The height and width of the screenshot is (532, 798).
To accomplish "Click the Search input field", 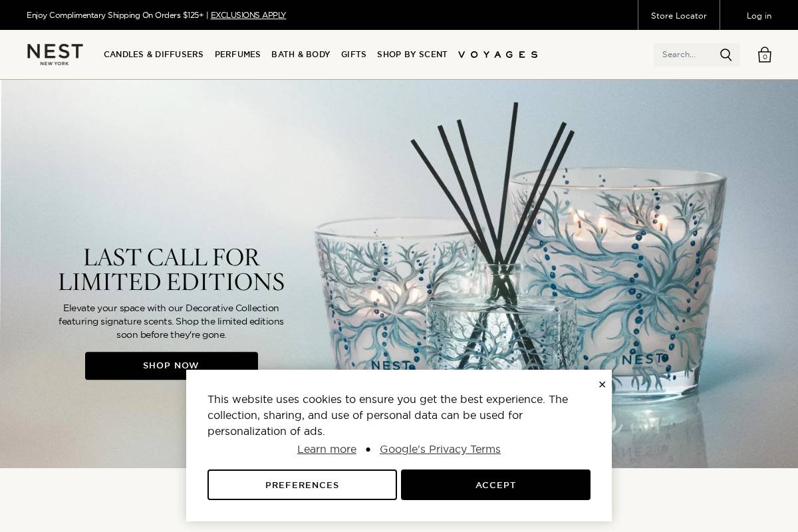I will click(x=686, y=55).
